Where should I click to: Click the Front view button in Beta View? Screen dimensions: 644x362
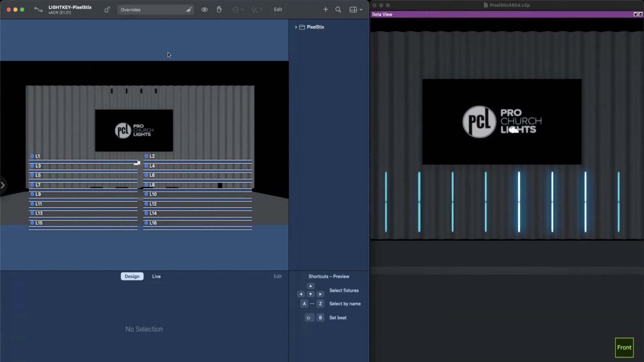tap(624, 348)
